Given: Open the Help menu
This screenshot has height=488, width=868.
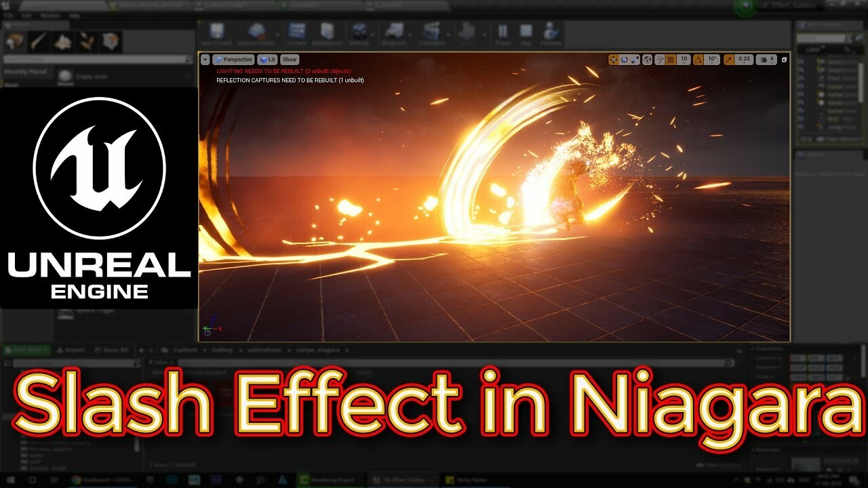Looking at the screenshot, I should point(74,15).
